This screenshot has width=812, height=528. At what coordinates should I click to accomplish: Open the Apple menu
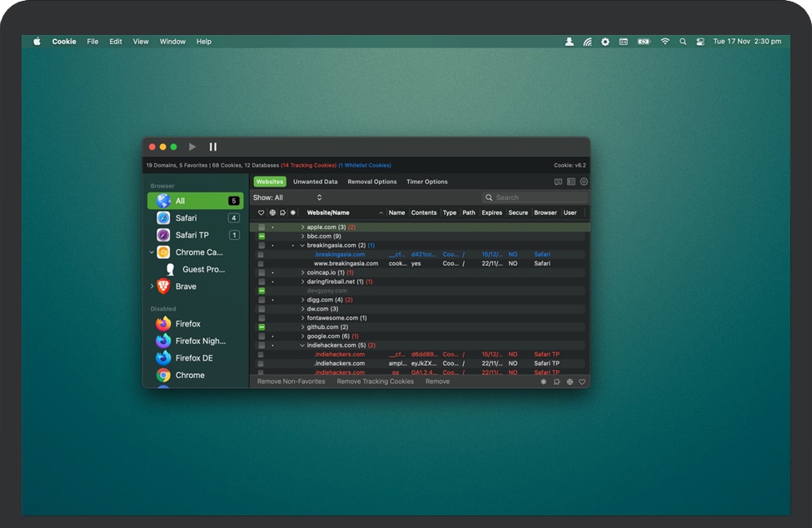(37, 42)
